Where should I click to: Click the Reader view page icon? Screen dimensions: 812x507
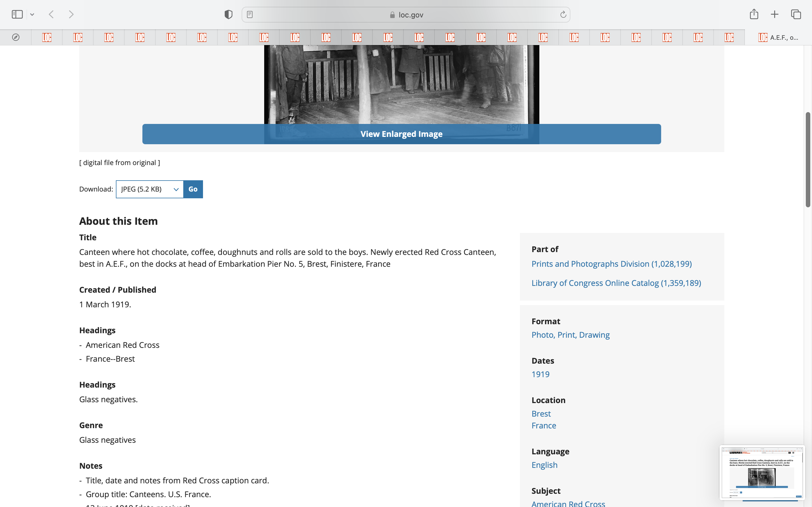(250, 14)
